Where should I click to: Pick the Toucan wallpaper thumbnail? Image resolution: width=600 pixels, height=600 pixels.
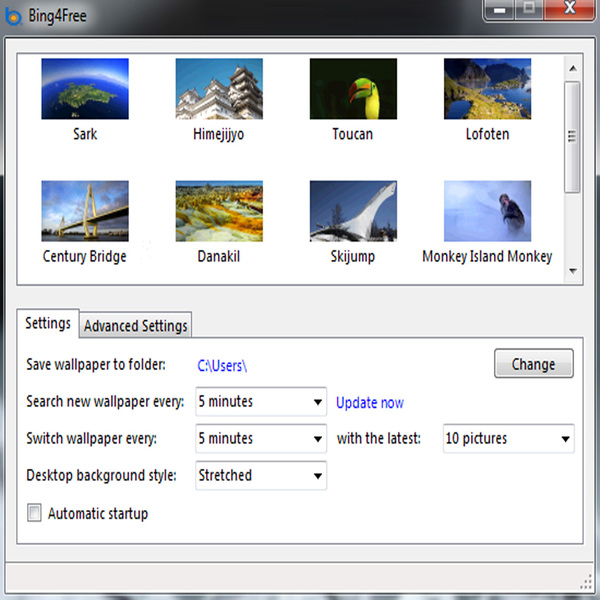tap(353, 89)
